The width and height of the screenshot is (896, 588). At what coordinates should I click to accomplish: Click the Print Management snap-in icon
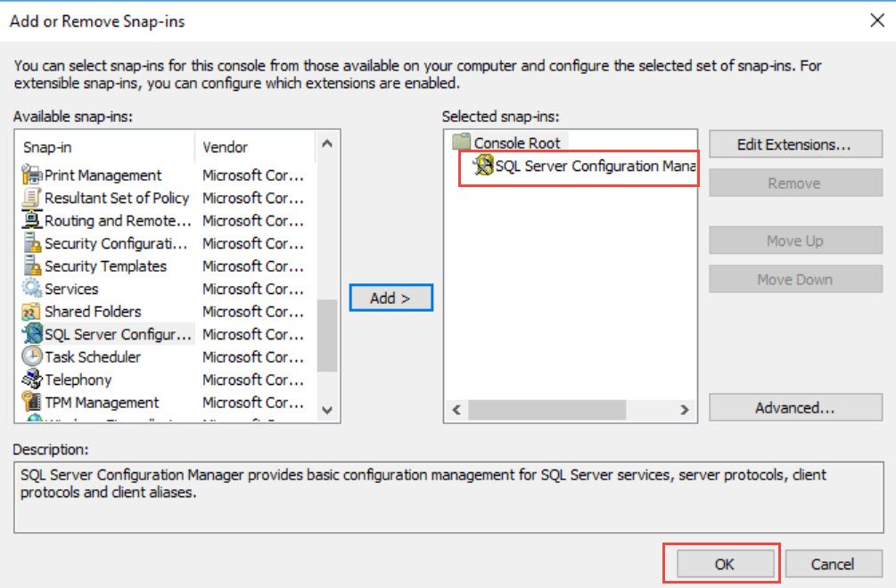[x=32, y=175]
